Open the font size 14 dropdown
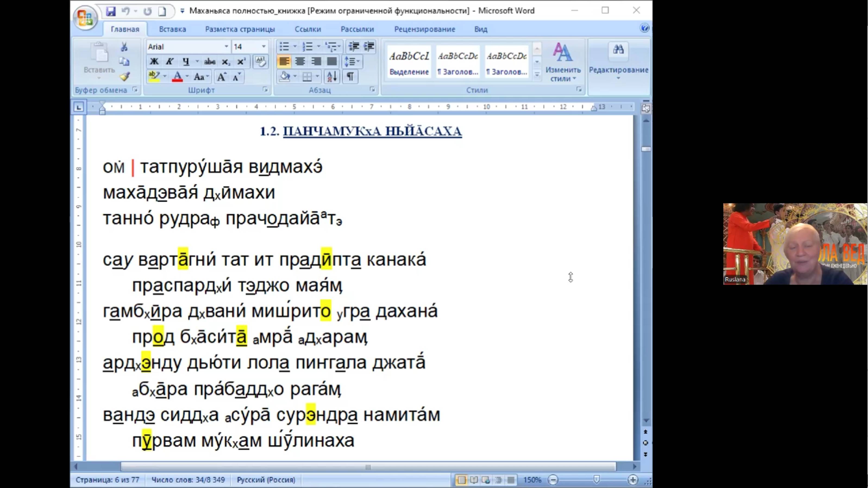Image resolution: width=868 pixels, height=488 pixels. click(264, 46)
